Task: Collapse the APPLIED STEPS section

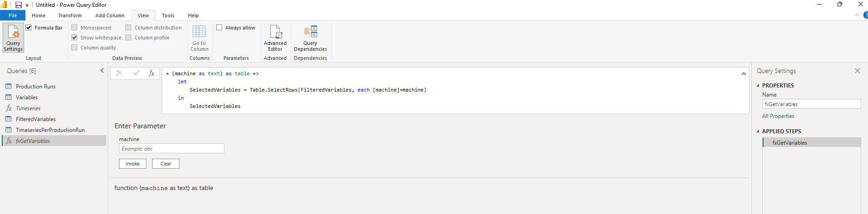Action: click(758, 131)
